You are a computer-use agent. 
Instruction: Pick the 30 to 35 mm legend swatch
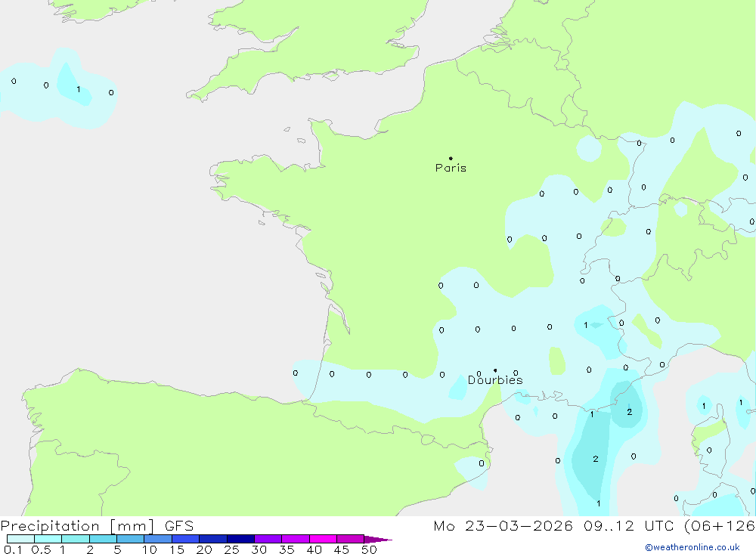(268, 539)
